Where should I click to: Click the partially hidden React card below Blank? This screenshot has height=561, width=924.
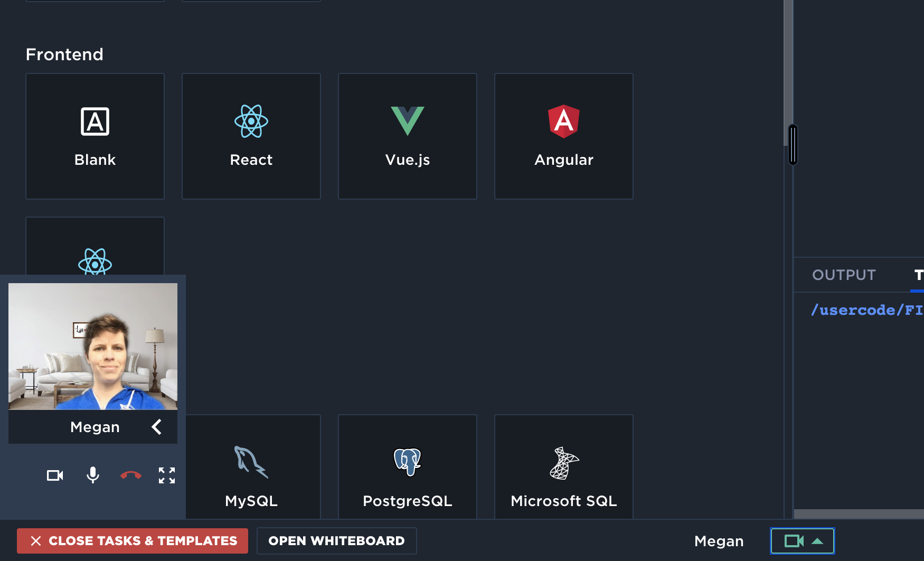coord(95,246)
